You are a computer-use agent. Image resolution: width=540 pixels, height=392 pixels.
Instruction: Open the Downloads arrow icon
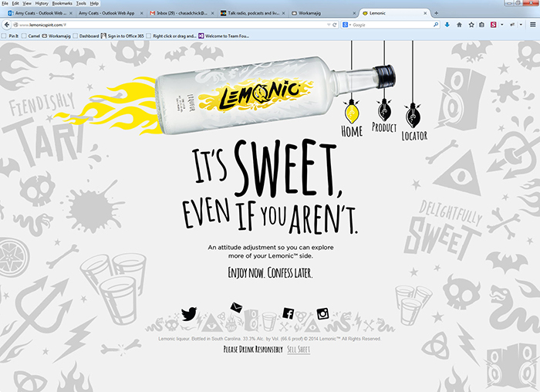447,25
